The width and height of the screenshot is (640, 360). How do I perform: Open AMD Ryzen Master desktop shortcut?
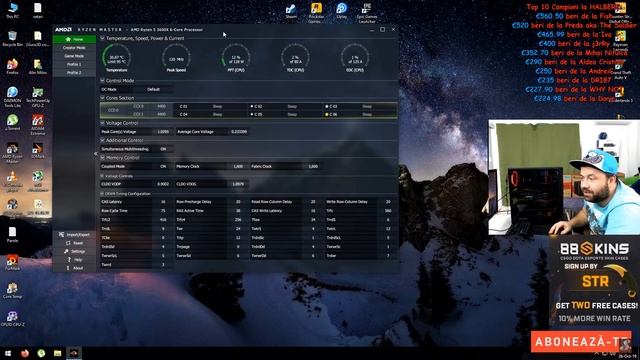[x=12, y=152]
